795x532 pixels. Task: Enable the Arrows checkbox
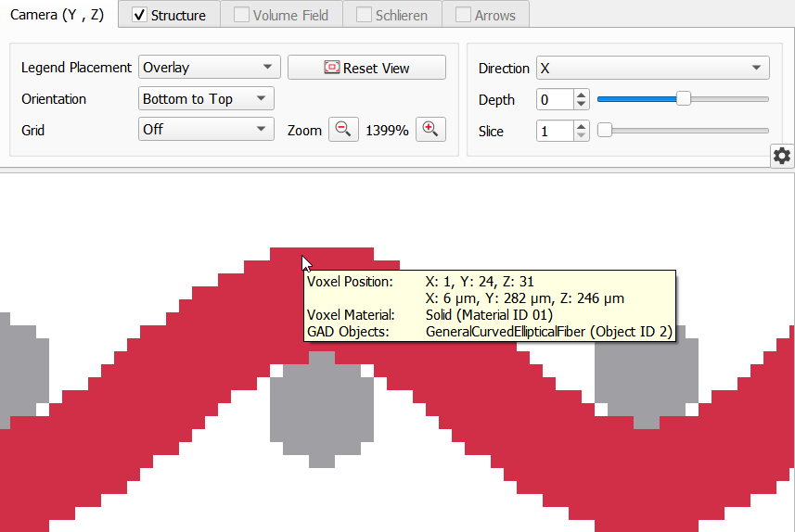coord(463,15)
